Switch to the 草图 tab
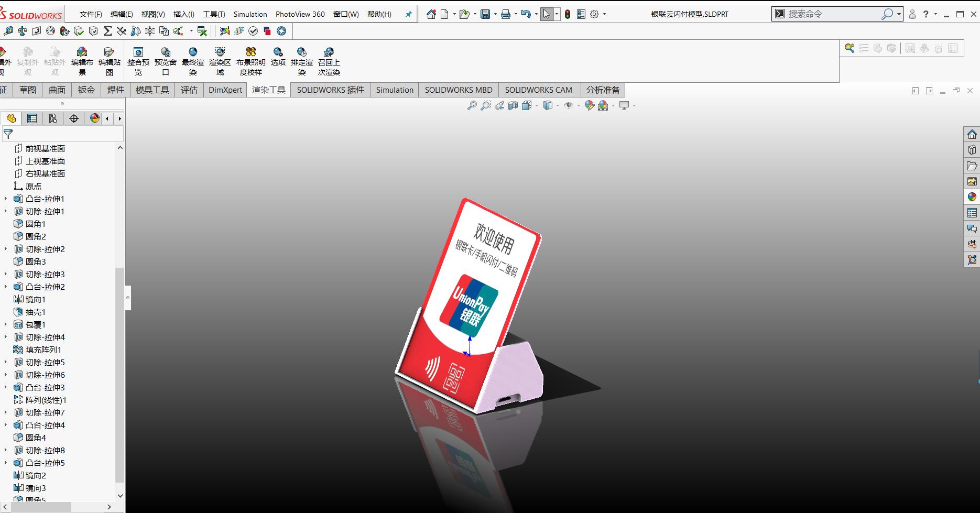 [28, 90]
